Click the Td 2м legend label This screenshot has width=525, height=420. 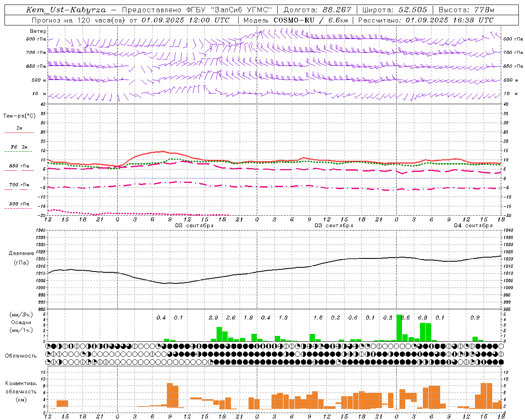[x=19, y=147]
